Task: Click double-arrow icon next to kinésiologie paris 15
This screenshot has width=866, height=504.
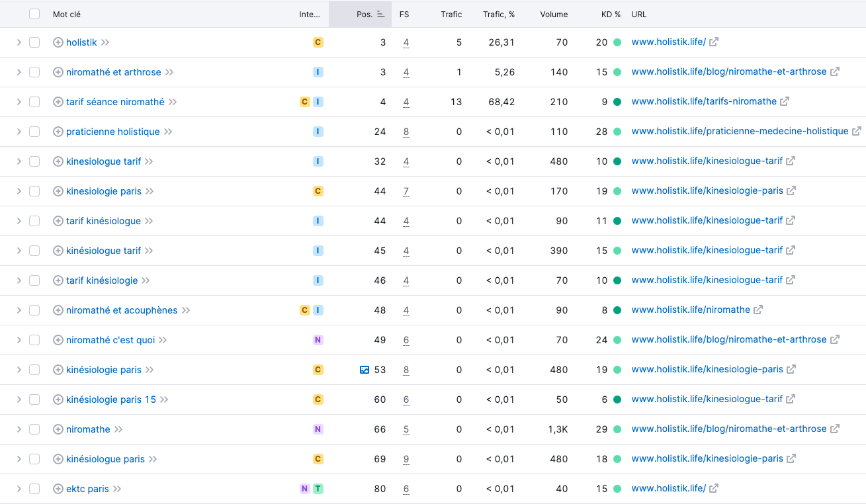Action: click(x=164, y=399)
